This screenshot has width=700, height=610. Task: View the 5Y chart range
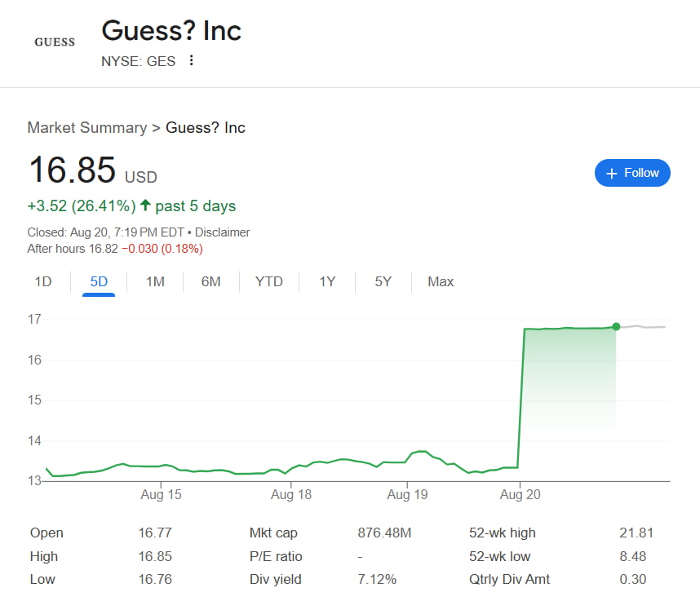(x=383, y=281)
